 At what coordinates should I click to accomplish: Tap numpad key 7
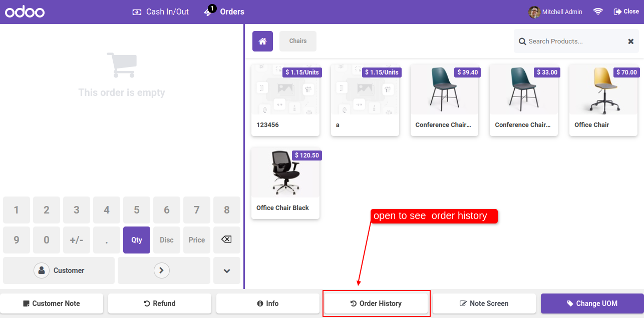[197, 210]
